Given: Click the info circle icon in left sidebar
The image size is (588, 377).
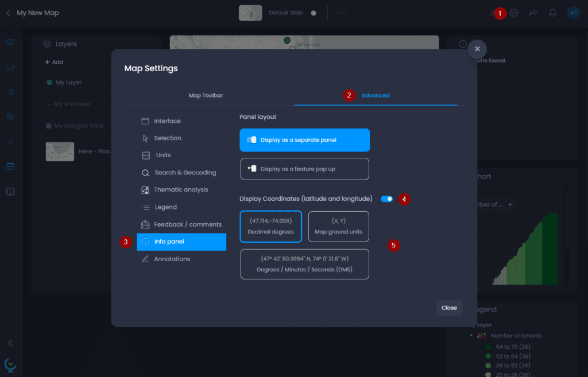Looking at the screenshot, I should pyautogui.click(x=10, y=67).
